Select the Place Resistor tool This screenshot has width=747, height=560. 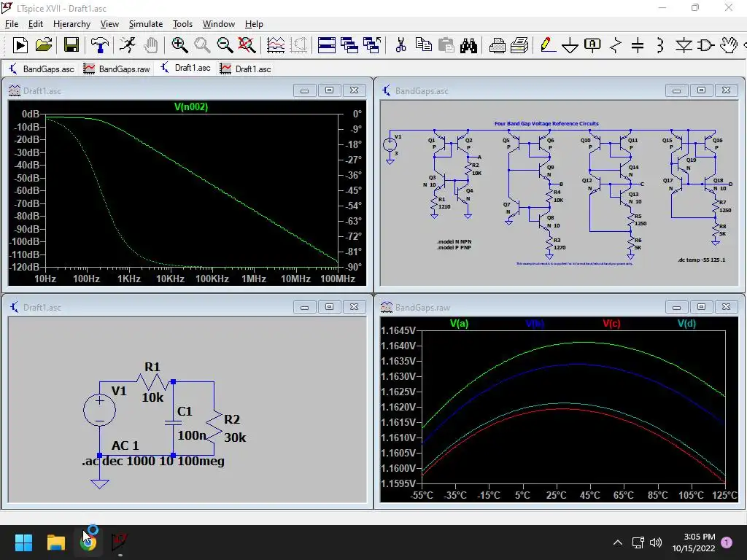[615, 45]
